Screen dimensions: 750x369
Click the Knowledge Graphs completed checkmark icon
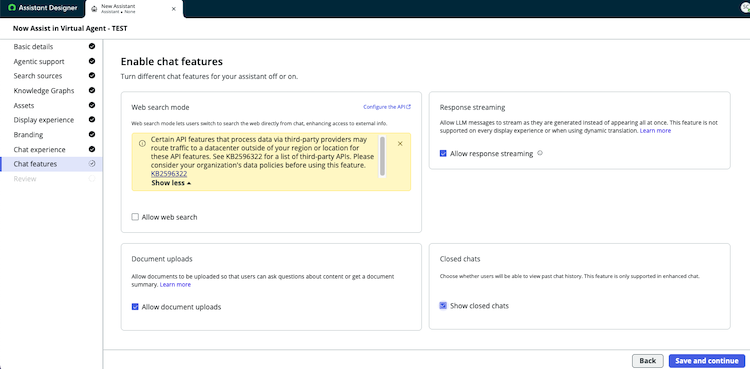[x=92, y=90]
